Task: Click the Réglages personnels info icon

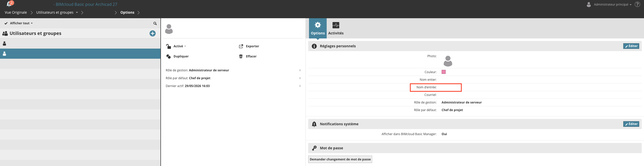Action: pyautogui.click(x=314, y=46)
